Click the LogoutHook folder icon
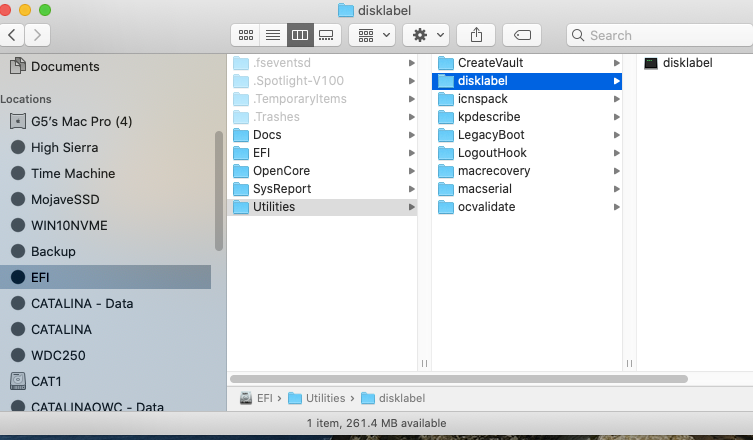753x440 pixels. click(x=446, y=153)
